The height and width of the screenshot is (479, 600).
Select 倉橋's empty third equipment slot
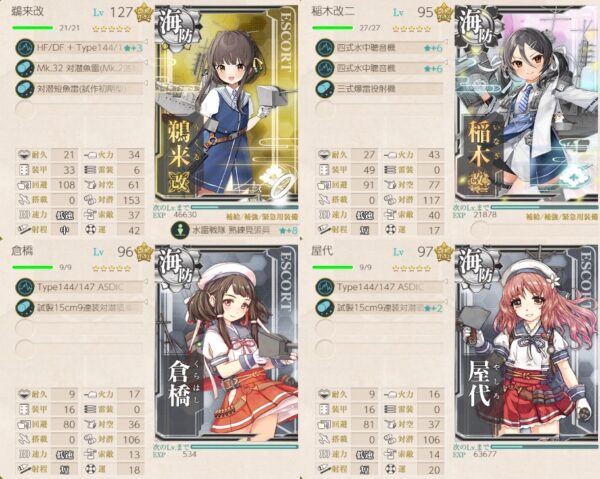(80, 328)
